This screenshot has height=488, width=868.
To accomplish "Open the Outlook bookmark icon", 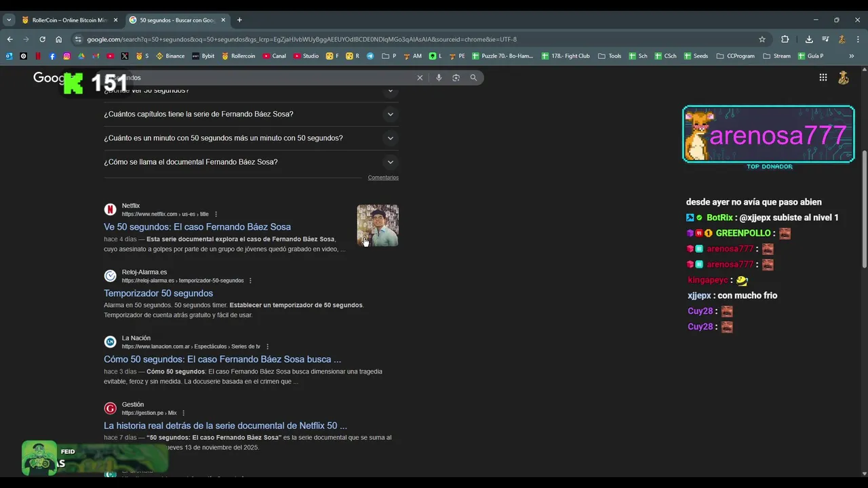I will 9,56.
